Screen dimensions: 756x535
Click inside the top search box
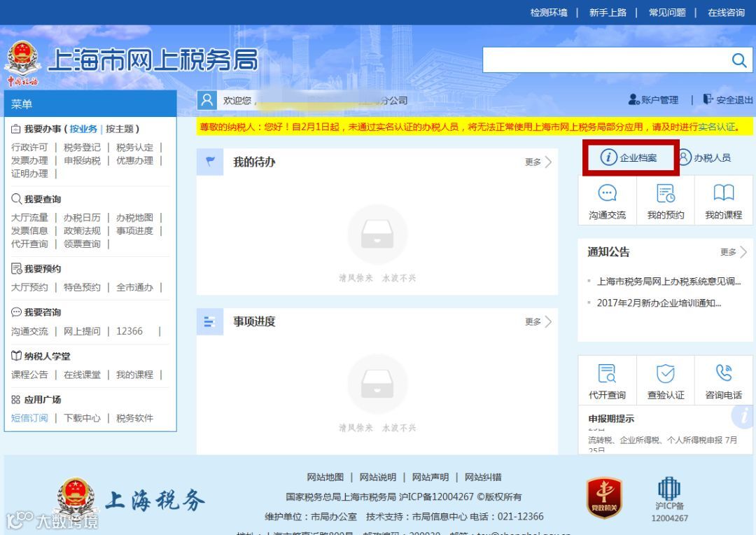point(605,60)
